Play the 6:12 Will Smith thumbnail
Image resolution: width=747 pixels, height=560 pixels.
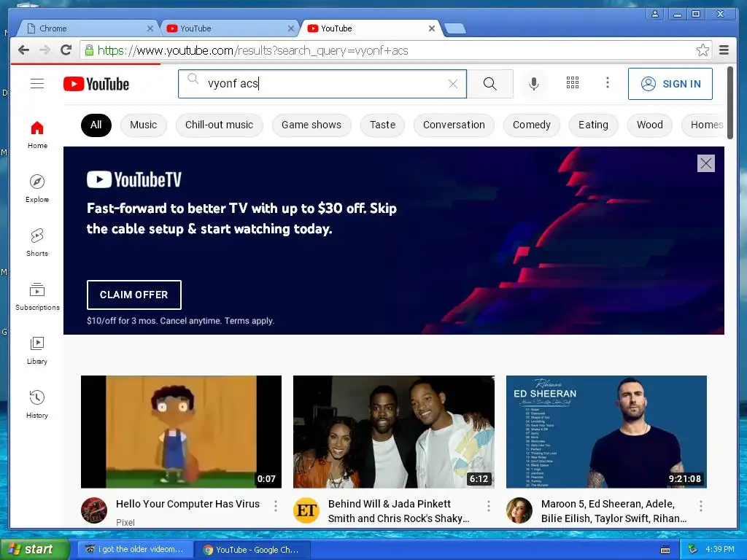click(x=393, y=432)
